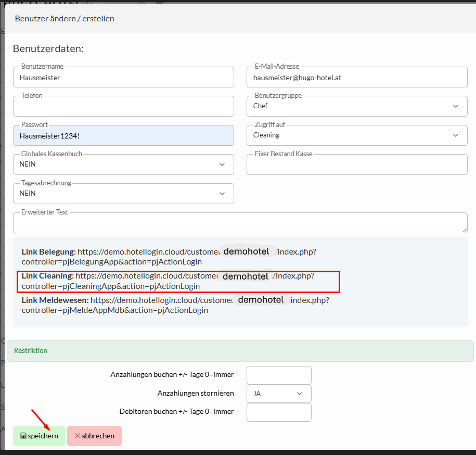The image size is (476, 455).
Task: Click the speichern save button
Action: coord(39,436)
